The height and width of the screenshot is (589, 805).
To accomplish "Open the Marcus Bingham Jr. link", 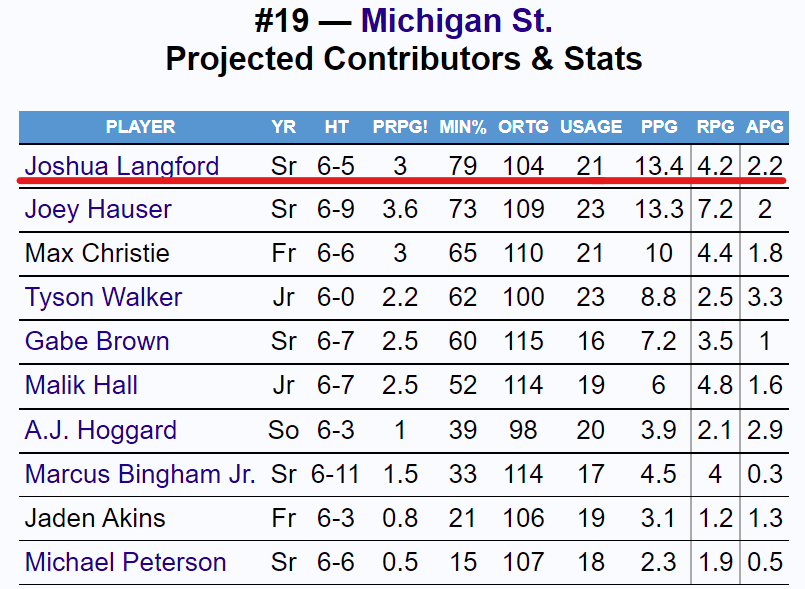I will pos(140,474).
